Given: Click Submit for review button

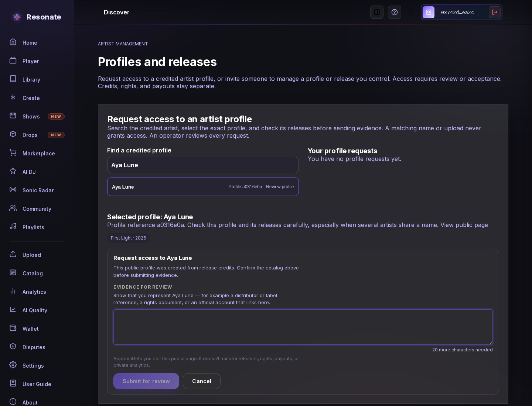Looking at the screenshot, I should pos(146,381).
